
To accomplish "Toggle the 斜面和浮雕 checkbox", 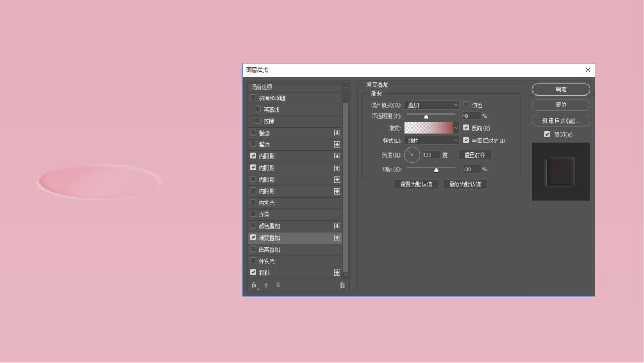I will [253, 98].
